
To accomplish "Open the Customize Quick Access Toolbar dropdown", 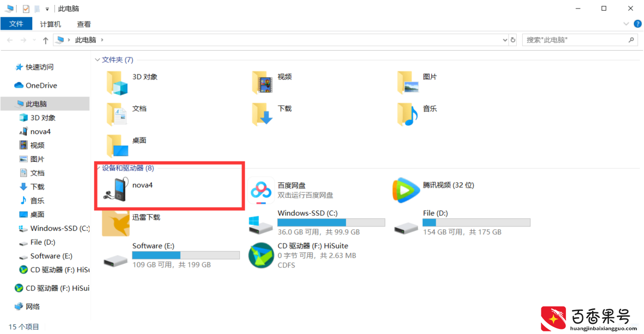I will [47, 9].
